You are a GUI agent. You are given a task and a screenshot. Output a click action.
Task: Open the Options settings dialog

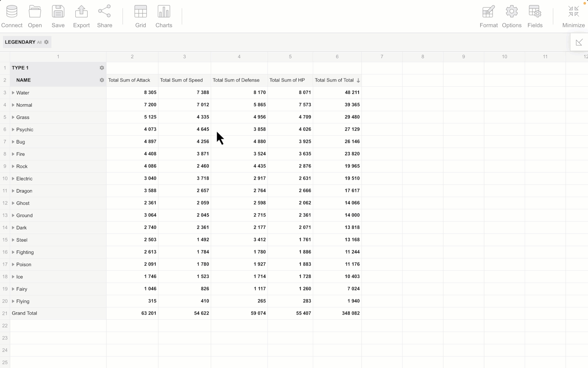[512, 17]
